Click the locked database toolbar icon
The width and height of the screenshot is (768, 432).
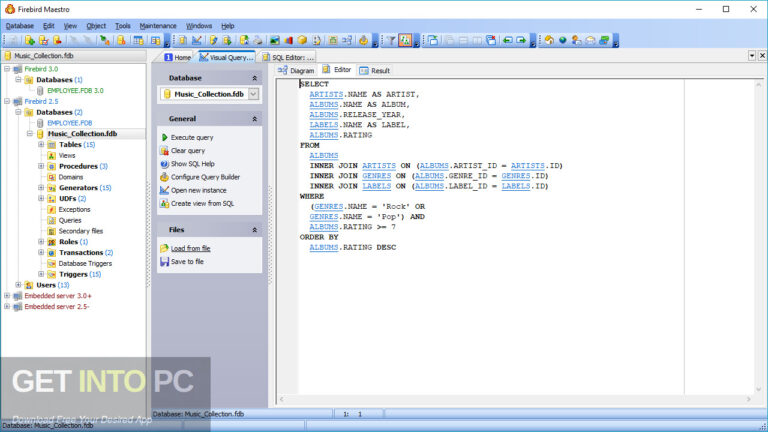pos(121,40)
